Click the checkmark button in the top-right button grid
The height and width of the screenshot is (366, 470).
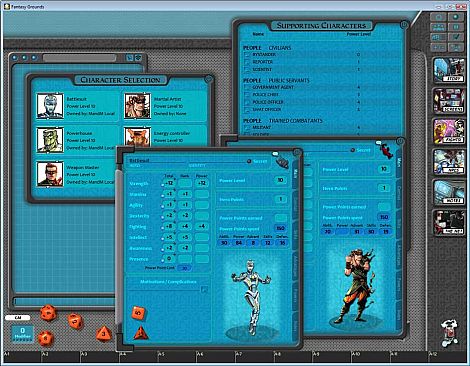point(456,37)
